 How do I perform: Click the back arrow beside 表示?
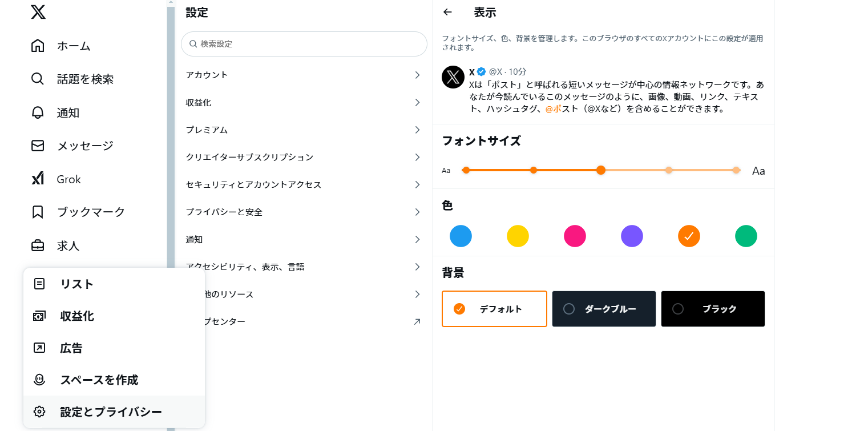pyautogui.click(x=447, y=12)
